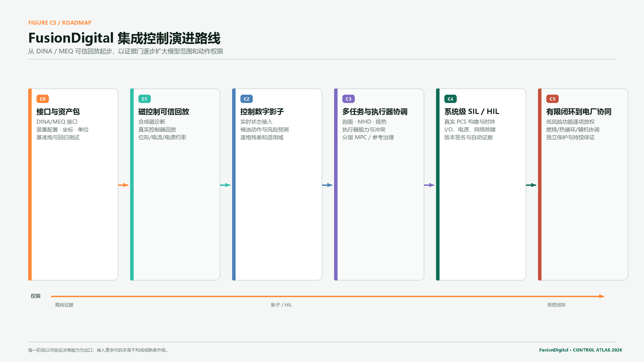Select the 接口与资产包 card title
The width and height of the screenshot is (644, 362).
point(58,112)
